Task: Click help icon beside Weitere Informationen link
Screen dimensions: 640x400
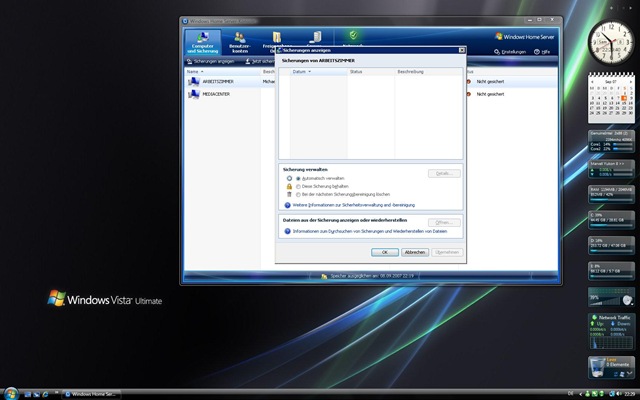Action: point(287,205)
